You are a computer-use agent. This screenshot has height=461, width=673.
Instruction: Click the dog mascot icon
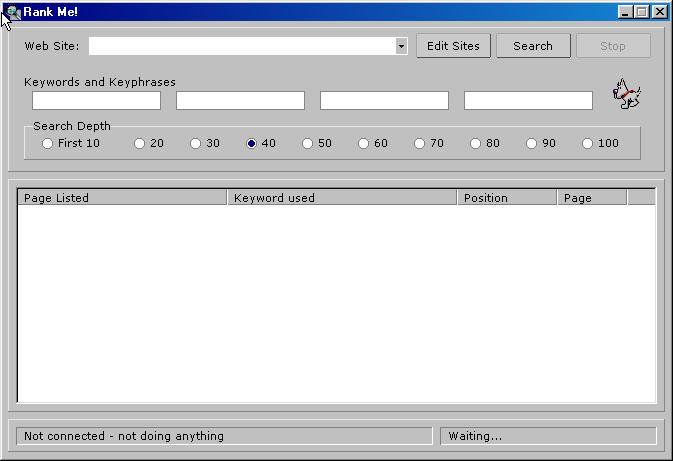coord(627,95)
